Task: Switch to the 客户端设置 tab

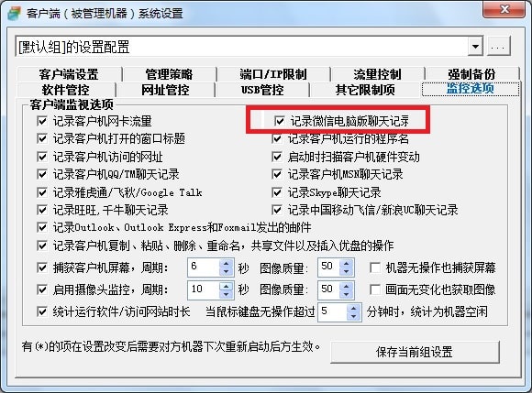Action: point(69,74)
